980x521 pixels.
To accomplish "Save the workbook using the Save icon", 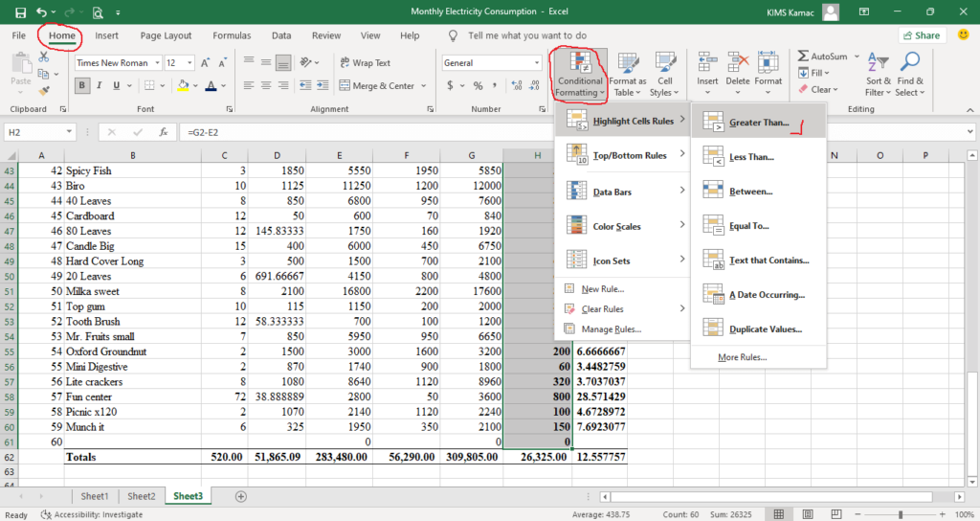I will tap(21, 11).
